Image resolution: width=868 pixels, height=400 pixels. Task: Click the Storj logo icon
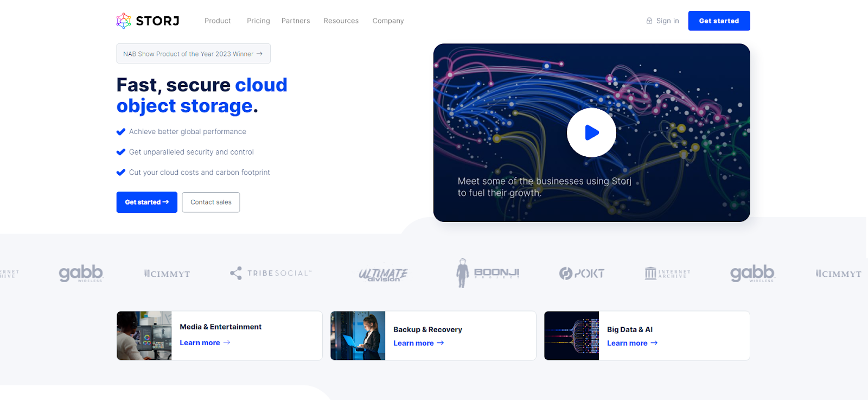pos(124,21)
